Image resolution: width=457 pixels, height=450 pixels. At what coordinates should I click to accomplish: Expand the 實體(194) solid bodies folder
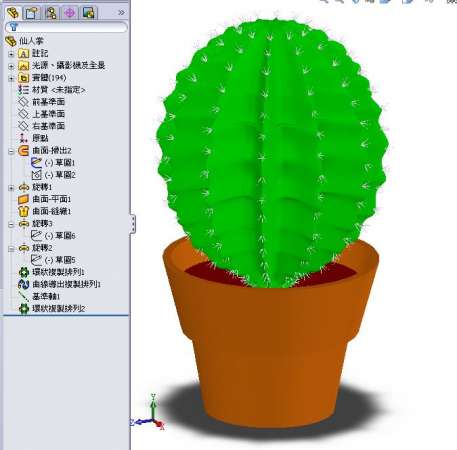click(x=11, y=78)
